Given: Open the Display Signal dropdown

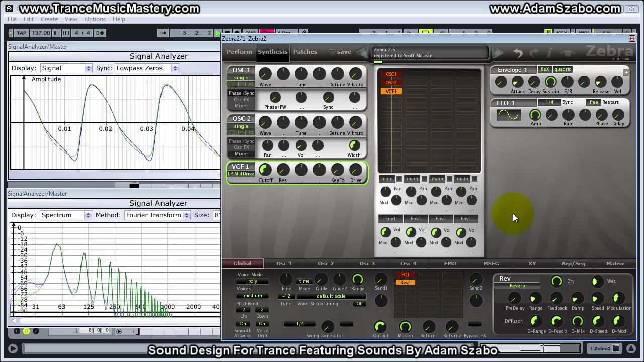Looking at the screenshot, I should pos(66,68).
